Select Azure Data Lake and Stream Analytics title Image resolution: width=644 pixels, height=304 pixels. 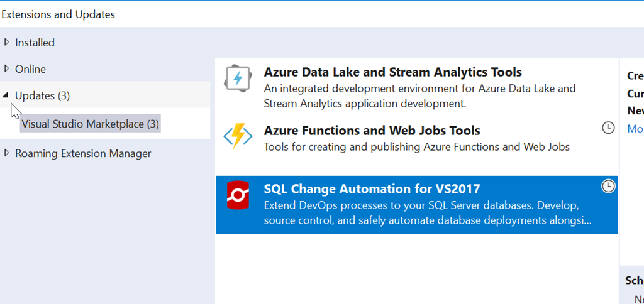(392, 72)
